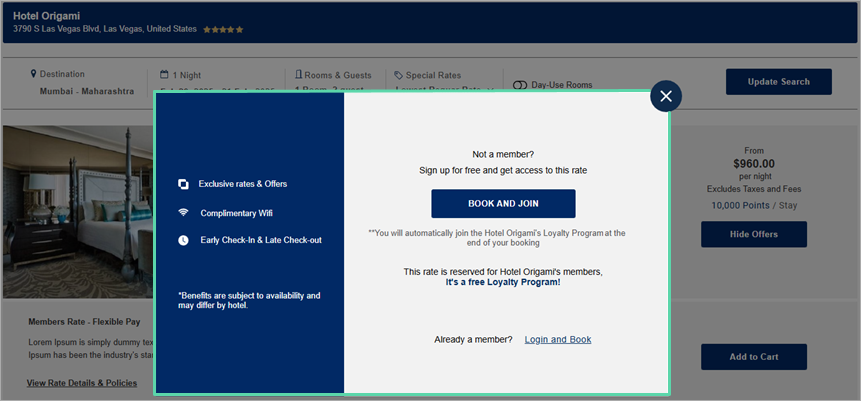Click the $960.00 price text

(x=754, y=164)
